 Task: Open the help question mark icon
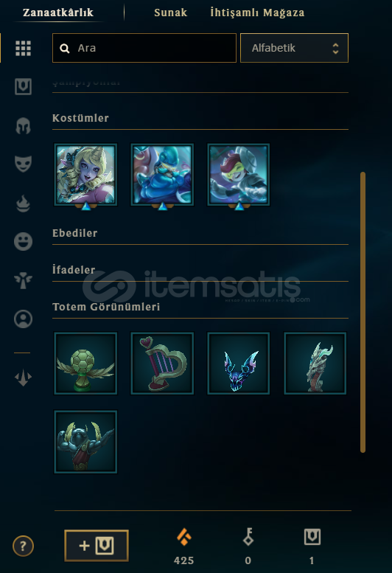pyautogui.click(x=23, y=546)
